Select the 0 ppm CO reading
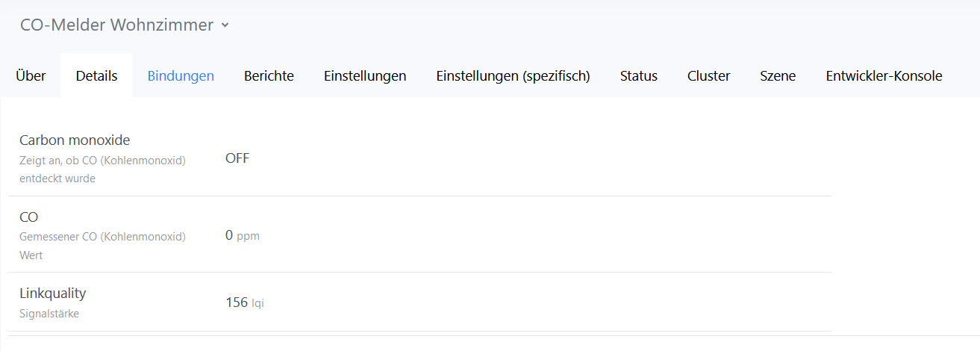The width and height of the screenshot is (980, 351). [x=242, y=235]
